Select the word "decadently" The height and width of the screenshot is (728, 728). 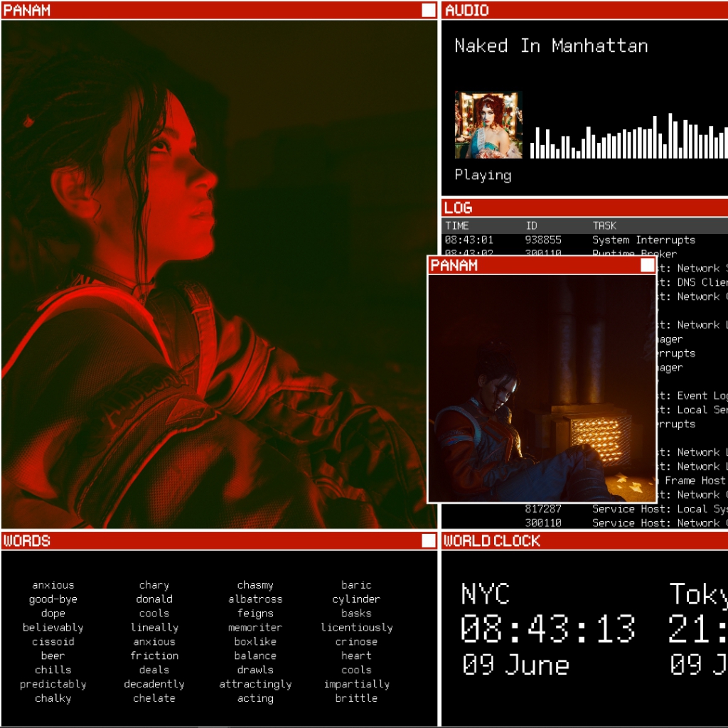coord(154,685)
